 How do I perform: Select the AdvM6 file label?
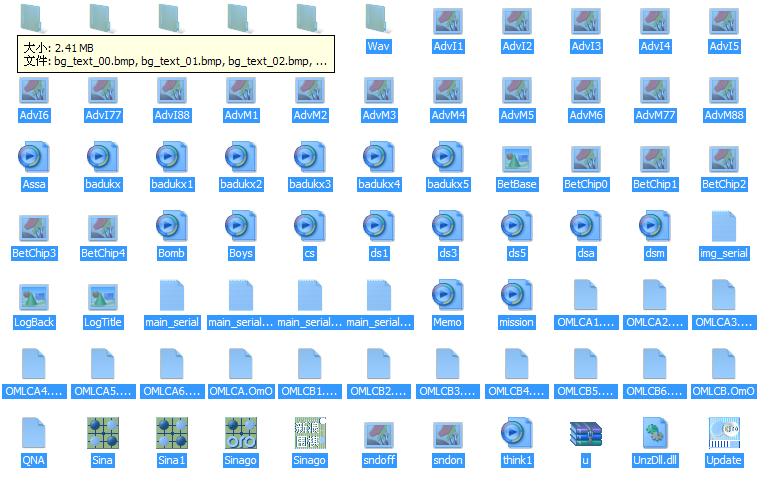click(586, 115)
